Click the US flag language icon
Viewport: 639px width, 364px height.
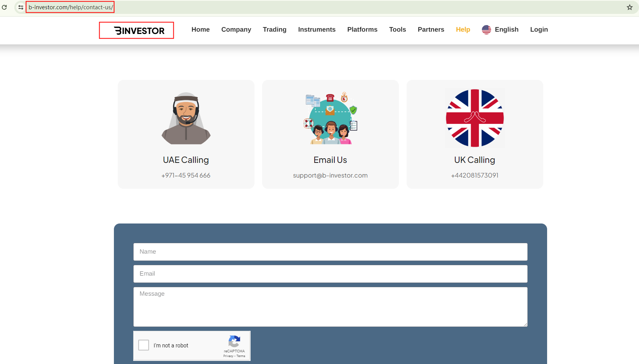click(486, 30)
